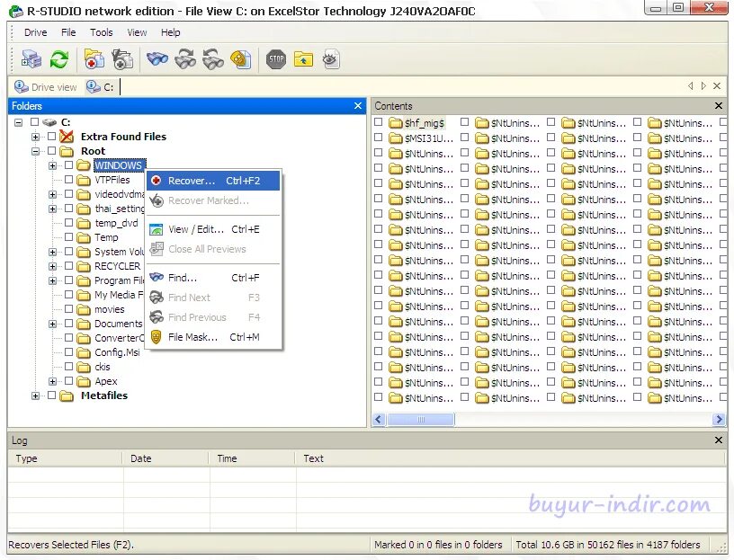Switch to the Drive view tab
Screen dimensions: 734x560
(45, 87)
